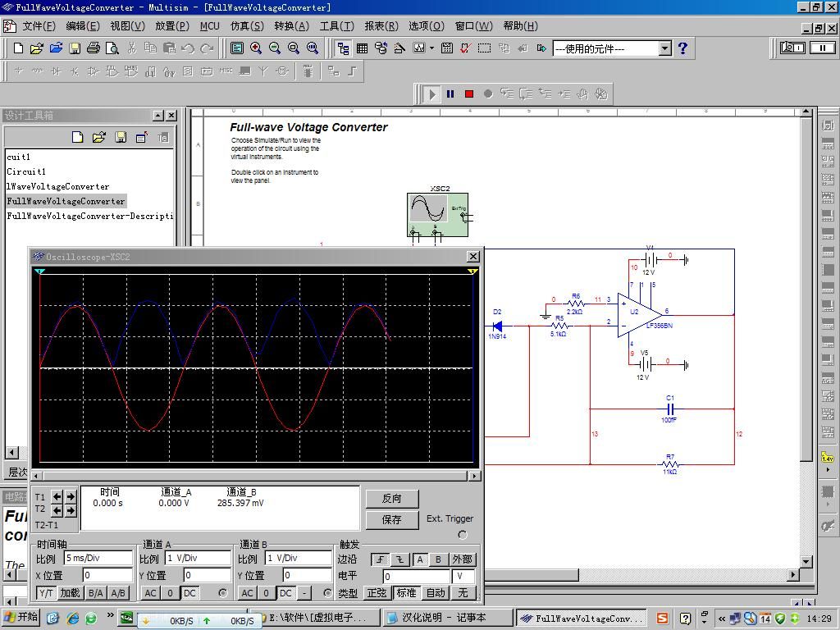The height and width of the screenshot is (630, 840).
Task: Open the Grapher icon in the toolbar
Action: click(x=419, y=48)
